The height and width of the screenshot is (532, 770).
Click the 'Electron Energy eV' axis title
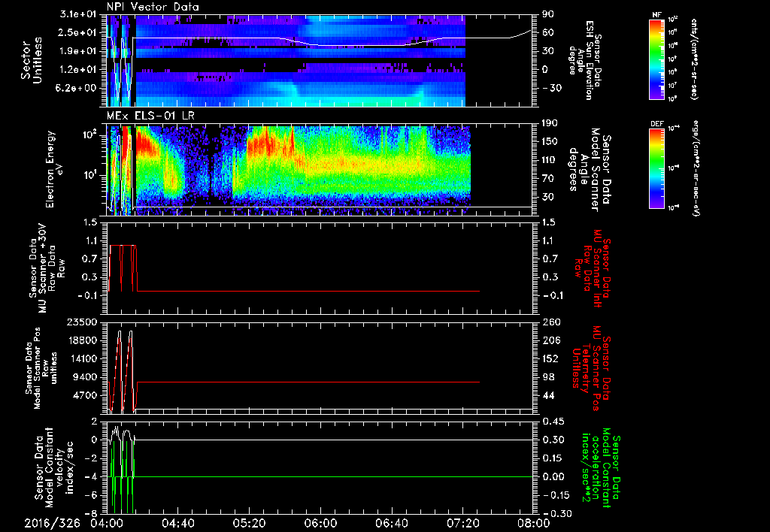point(56,169)
